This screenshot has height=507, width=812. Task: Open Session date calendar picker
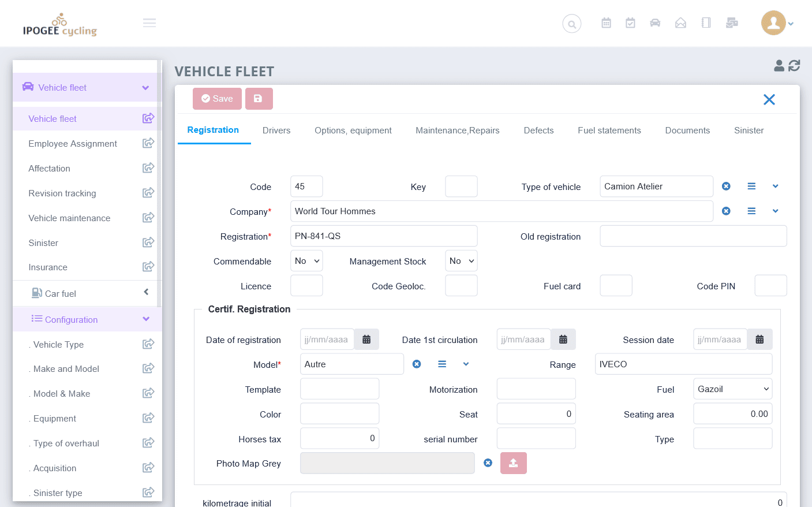tap(759, 340)
